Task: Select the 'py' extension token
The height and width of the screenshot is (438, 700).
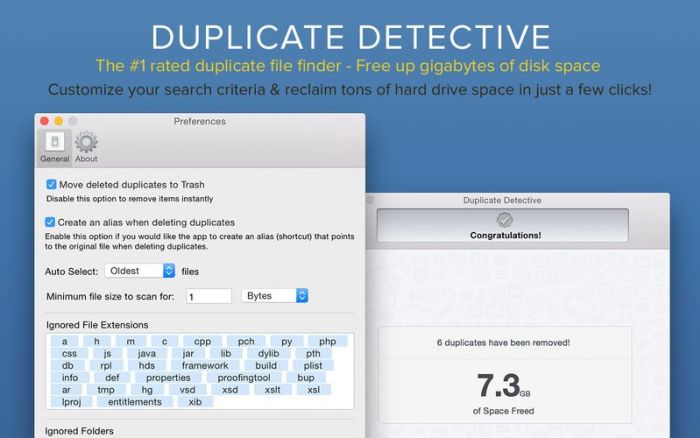Action: click(x=287, y=341)
